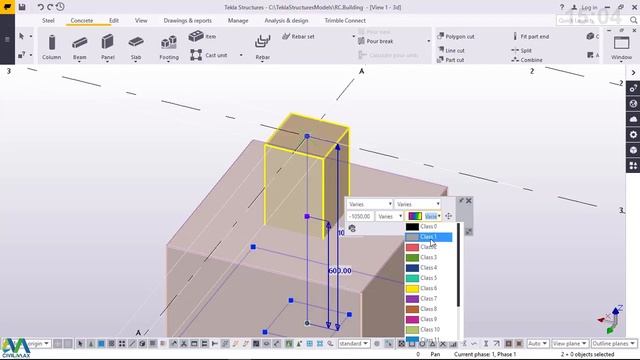Image resolution: width=640 pixels, height=360 pixels.
Task: Open the Varies dropdown beside the -1050.00 field
Action: tap(389, 216)
